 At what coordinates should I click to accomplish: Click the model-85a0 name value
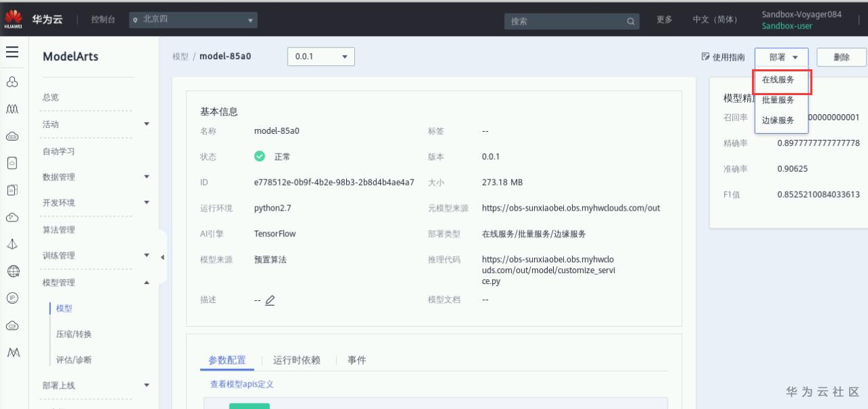click(276, 132)
